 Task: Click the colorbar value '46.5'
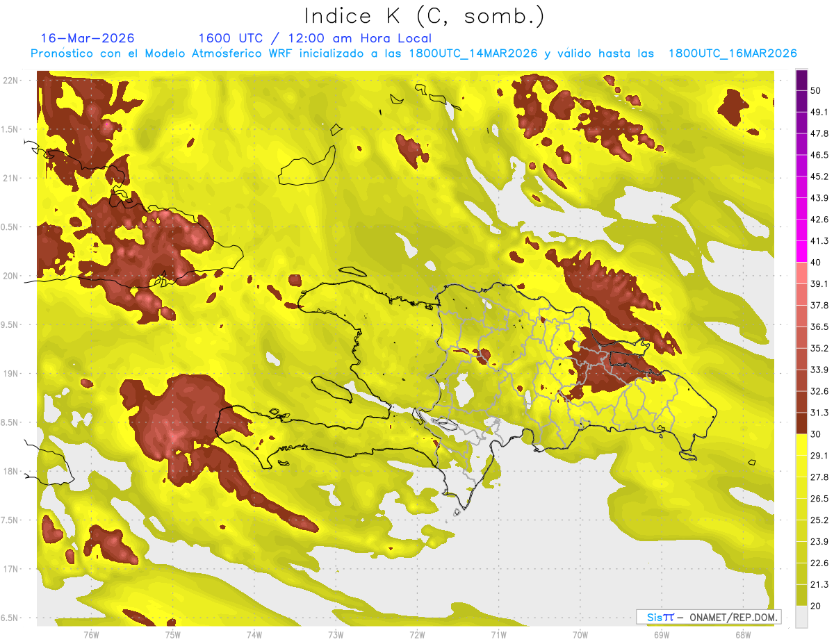coord(819,155)
